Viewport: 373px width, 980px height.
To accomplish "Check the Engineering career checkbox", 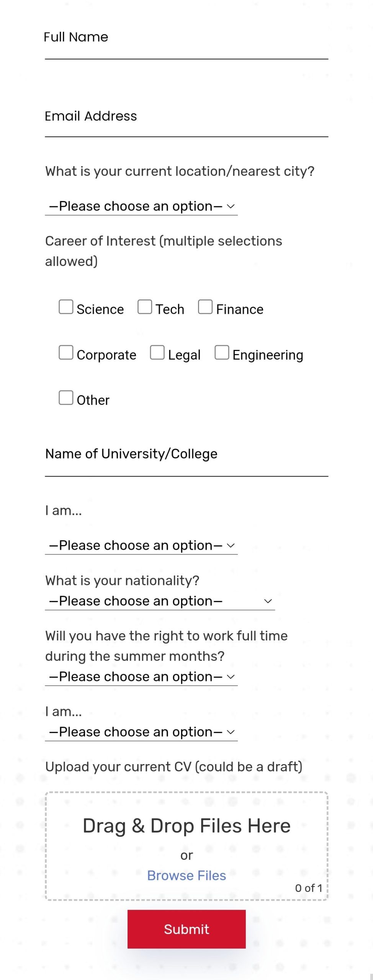I will click(222, 353).
